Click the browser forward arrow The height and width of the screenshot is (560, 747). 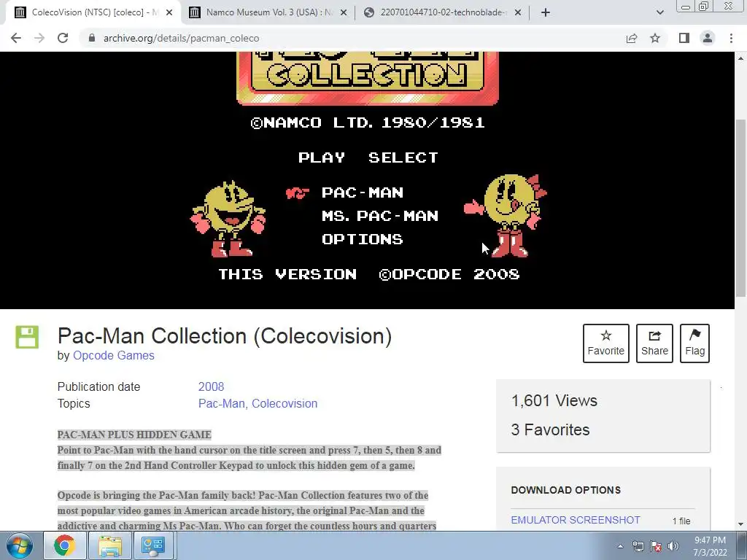coord(39,38)
